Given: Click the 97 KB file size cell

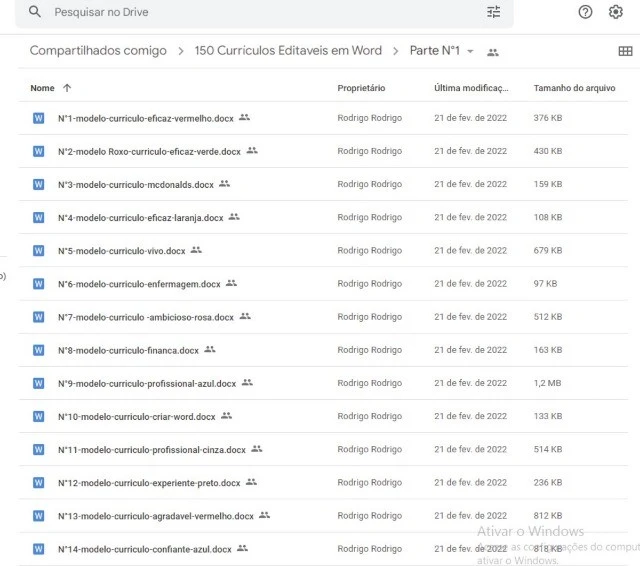Looking at the screenshot, I should [545, 284].
